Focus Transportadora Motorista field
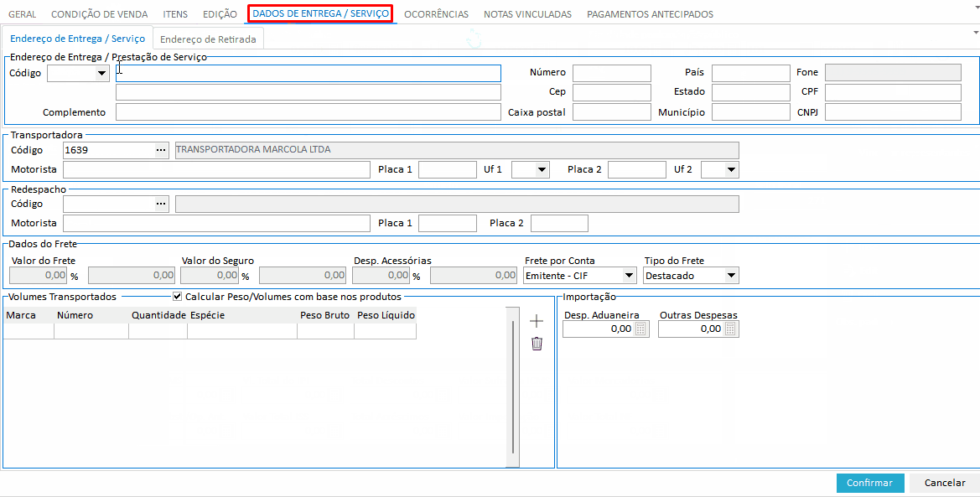 pos(217,169)
